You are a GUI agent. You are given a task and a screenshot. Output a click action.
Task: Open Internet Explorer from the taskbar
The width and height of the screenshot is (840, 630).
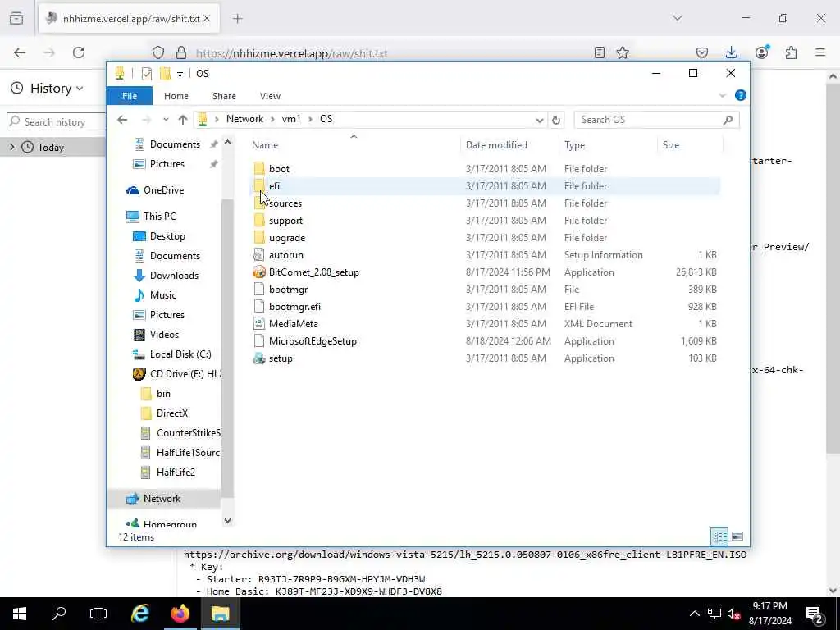pyautogui.click(x=139, y=614)
